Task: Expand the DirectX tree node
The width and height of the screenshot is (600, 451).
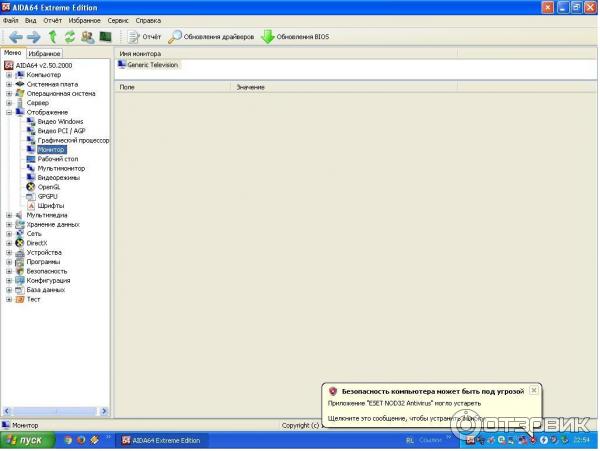Action: tap(9, 243)
